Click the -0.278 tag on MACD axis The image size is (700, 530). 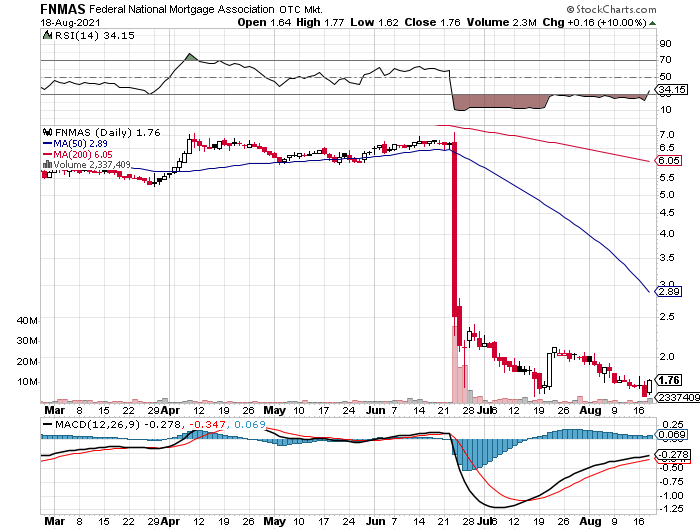click(x=672, y=455)
